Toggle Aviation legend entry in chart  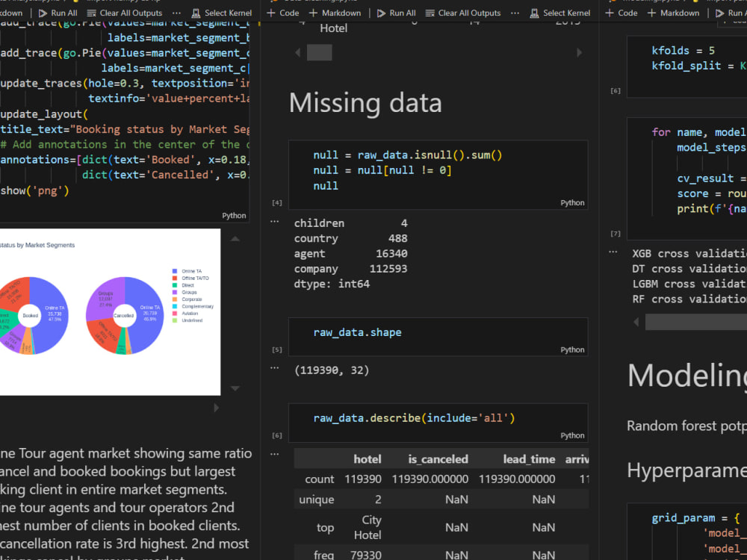[x=185, y=314]
